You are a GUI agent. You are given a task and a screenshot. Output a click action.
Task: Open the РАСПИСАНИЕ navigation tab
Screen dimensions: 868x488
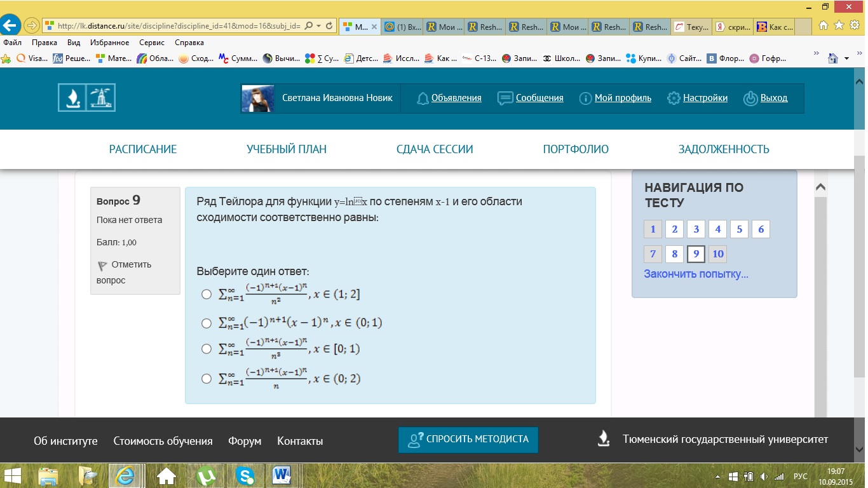pyautogui.click(x=143, y=149)
